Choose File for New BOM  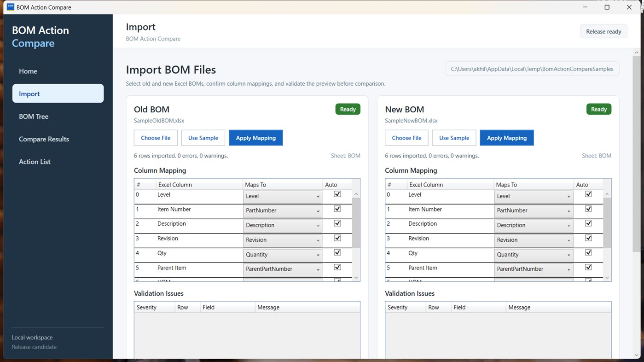[406, 138]
